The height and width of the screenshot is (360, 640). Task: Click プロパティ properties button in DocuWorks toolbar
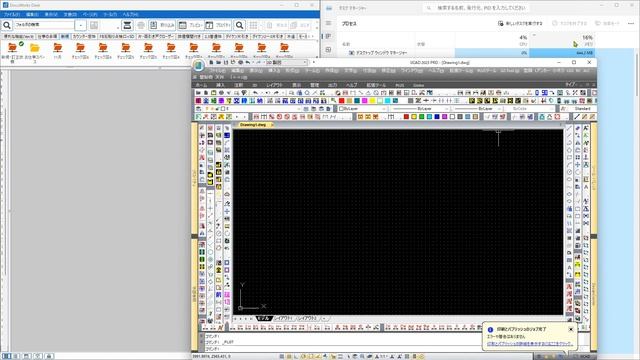click(218, 25)
